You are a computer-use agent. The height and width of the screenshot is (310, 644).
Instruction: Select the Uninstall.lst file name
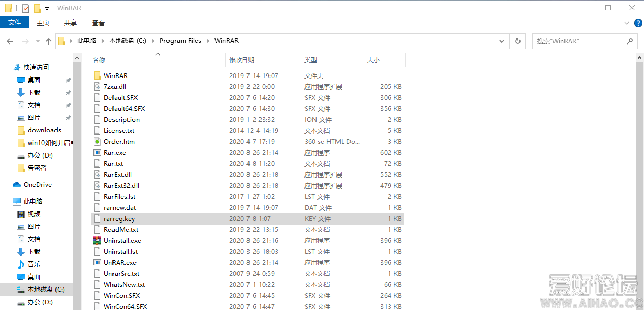point(120,252)
